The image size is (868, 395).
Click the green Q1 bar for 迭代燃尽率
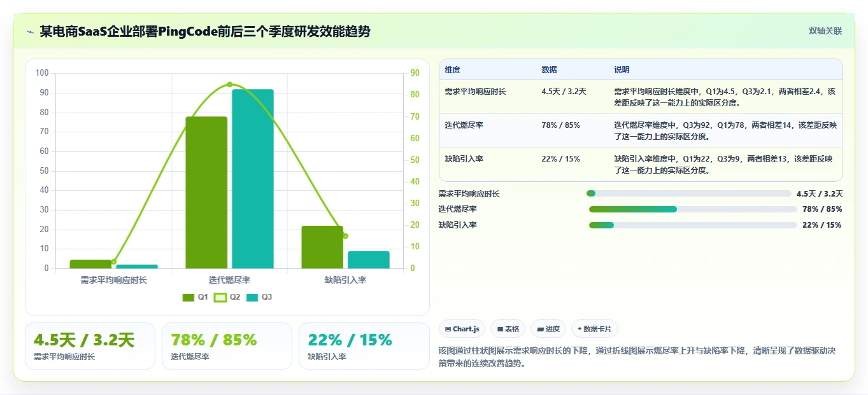[206, 193]
